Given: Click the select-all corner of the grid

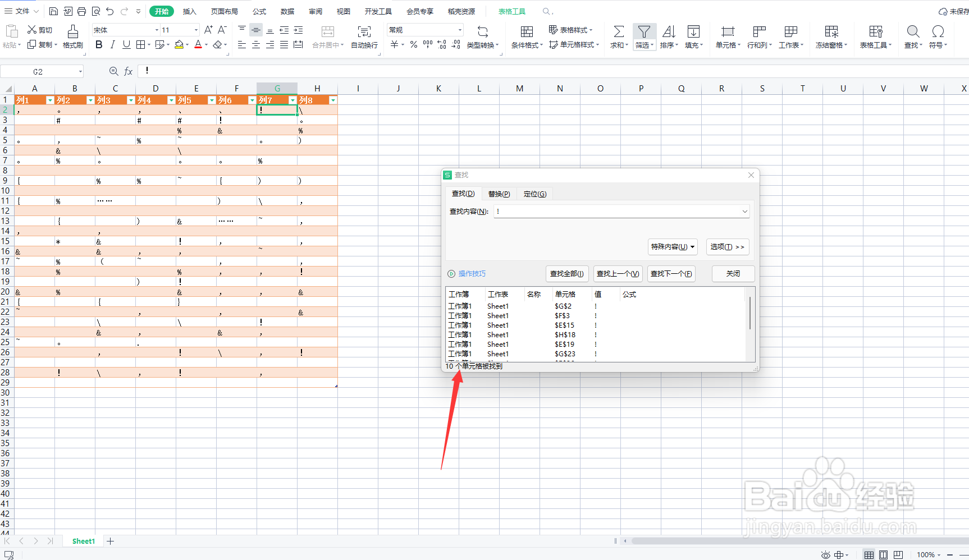Looking at the screenshot, I should pyautogui.click(x=8, y=89).
